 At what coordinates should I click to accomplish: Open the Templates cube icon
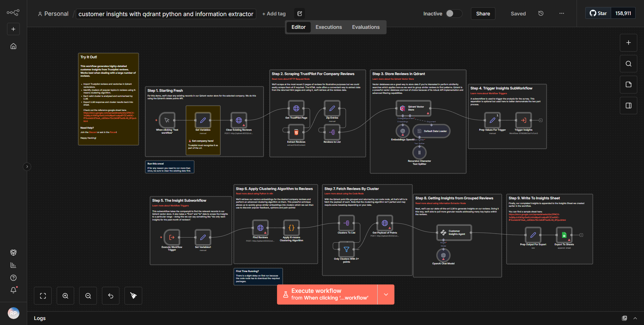point(13,252)
